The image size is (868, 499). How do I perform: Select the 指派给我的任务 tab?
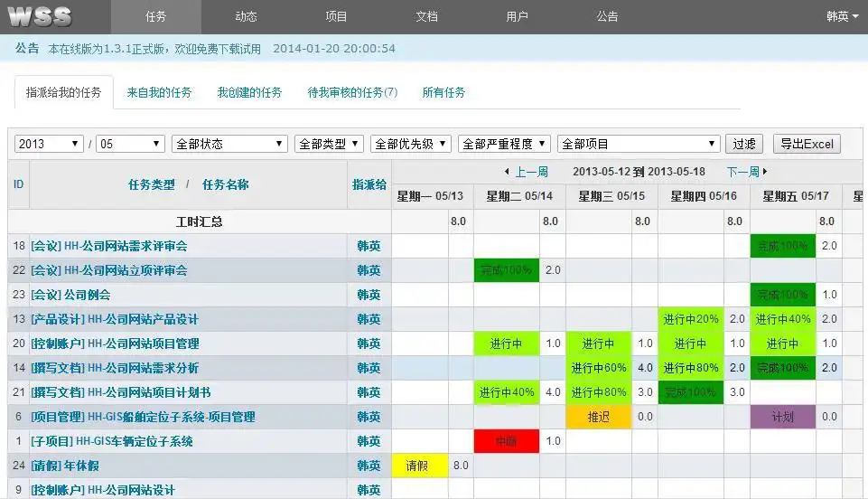[x=63, y=92]
